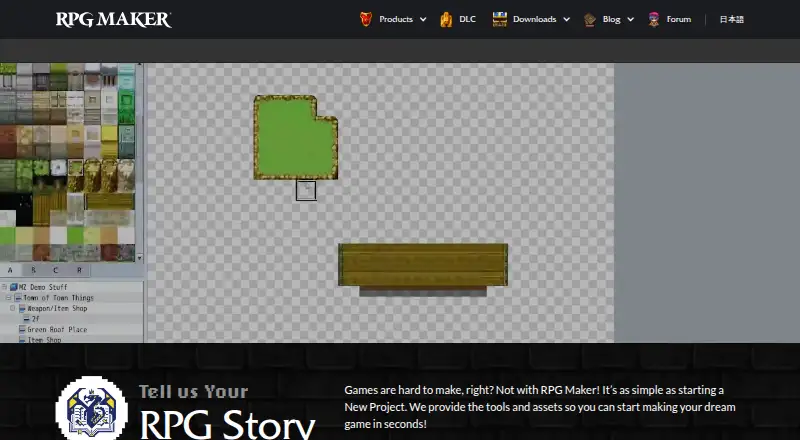Click tileset palette scrollbar down arrow
The height and width of the screenshot is (440, 800).
coord(140,258)
